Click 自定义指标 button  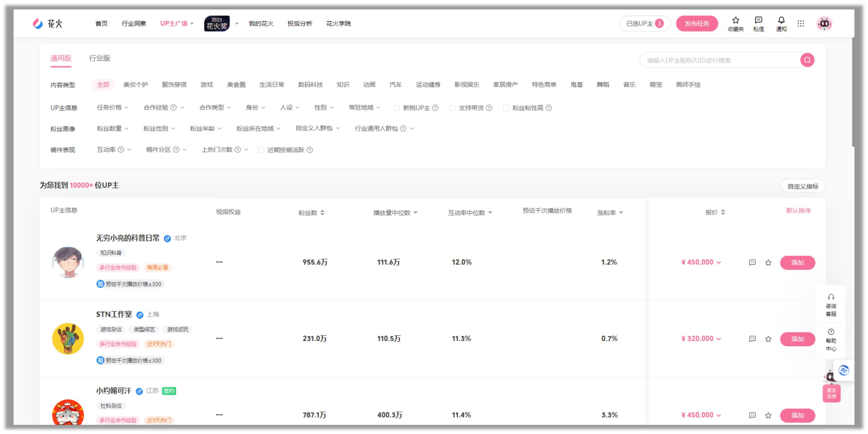pyautogui.click(x=803, y=186)
